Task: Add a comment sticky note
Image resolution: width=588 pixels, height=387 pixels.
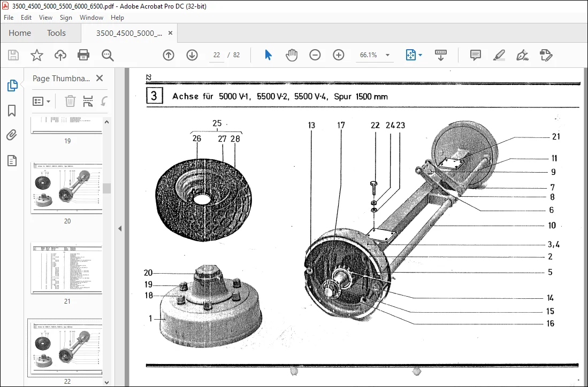Action: coord(476,55)
